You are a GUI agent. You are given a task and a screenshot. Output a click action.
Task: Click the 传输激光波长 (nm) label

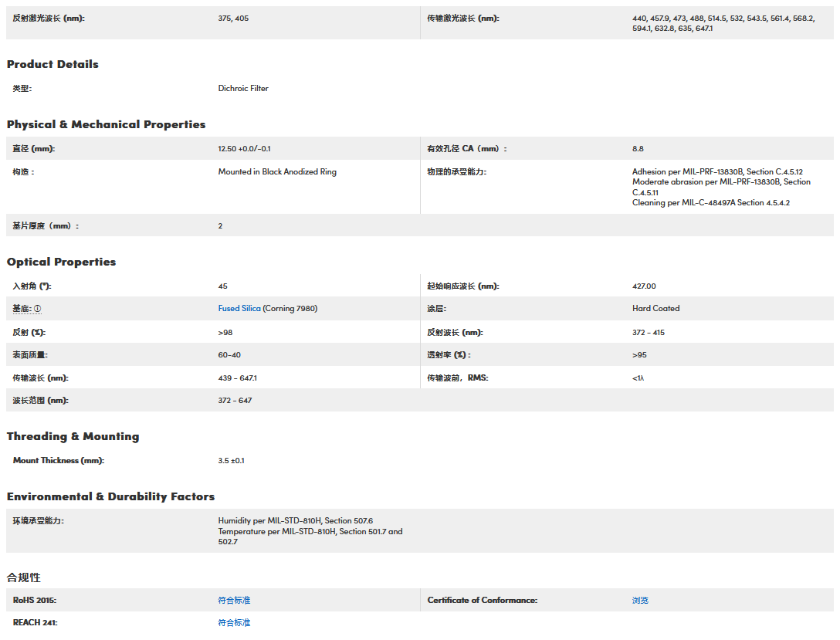tap(463, 19)
